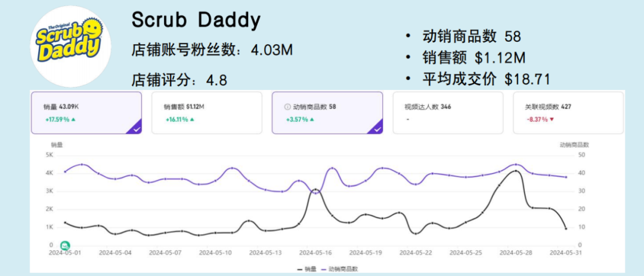Click the 2024-05-28 sales peak data point

tap(516, 170)
